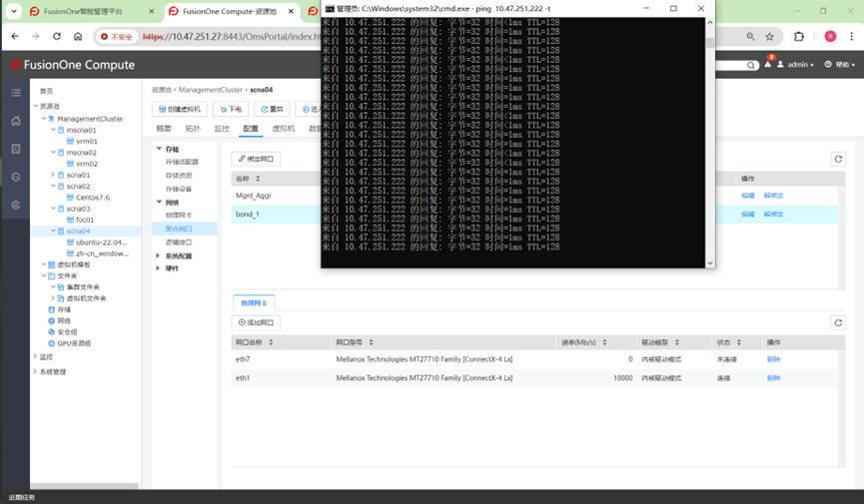This screenshot has width=864, height=504.
Task: Open the fourth sidebar icon with circular arrow
Action: tap(15, 177)
